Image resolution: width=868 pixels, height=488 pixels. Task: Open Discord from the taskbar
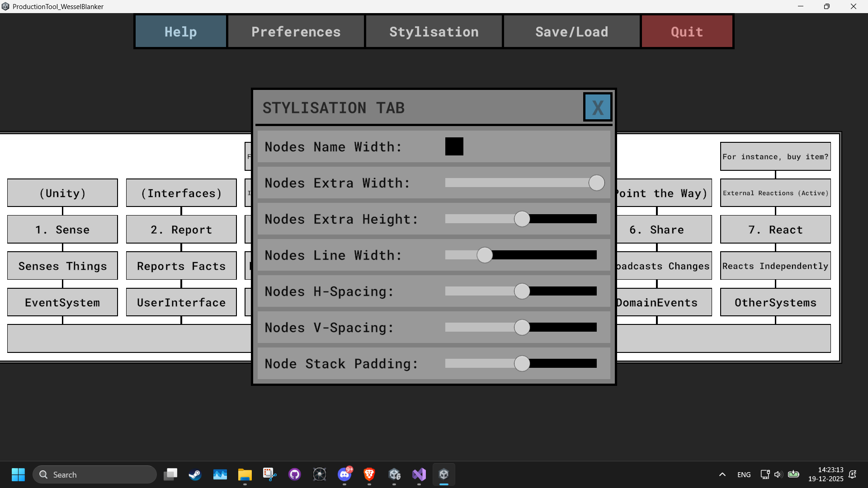click(x=344, y=474)
